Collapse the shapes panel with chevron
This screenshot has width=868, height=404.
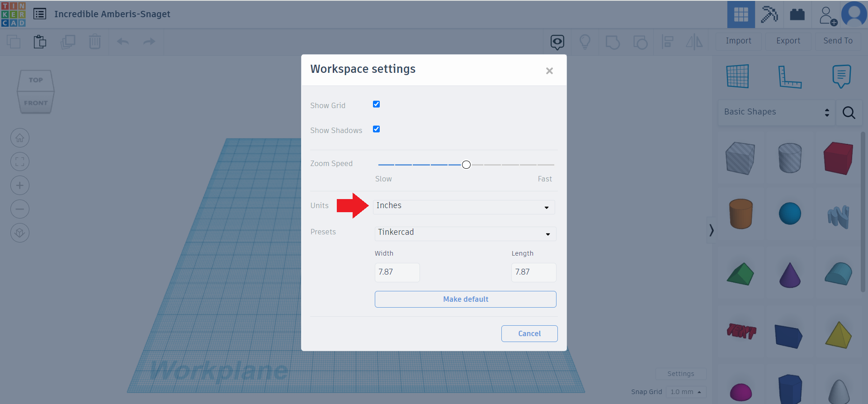[712, 230]
